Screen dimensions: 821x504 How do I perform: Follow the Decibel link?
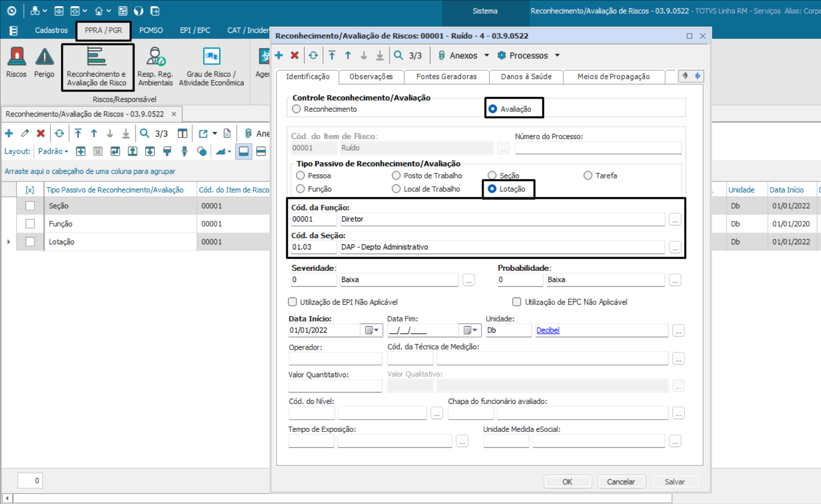pos(548,330)
